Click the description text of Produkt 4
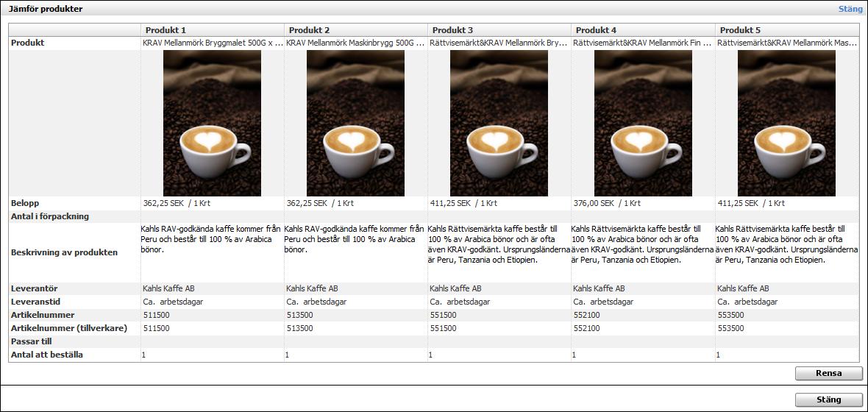 643,244
